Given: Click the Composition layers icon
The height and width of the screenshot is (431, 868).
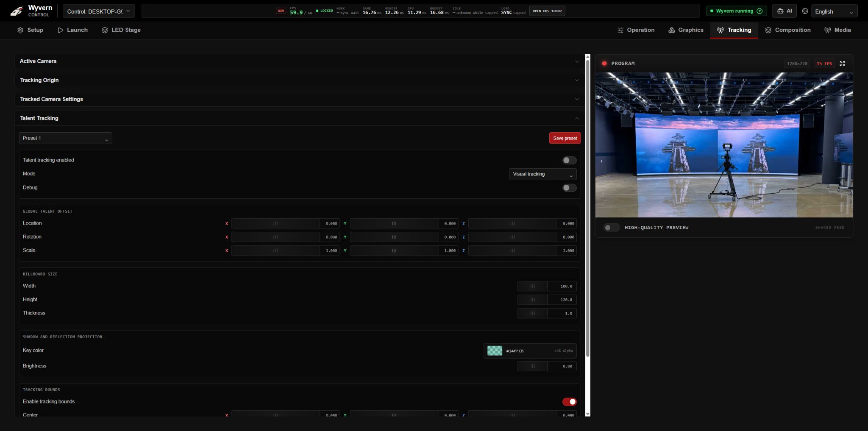Looking at the screenshot, I should (x=768, y=30).
